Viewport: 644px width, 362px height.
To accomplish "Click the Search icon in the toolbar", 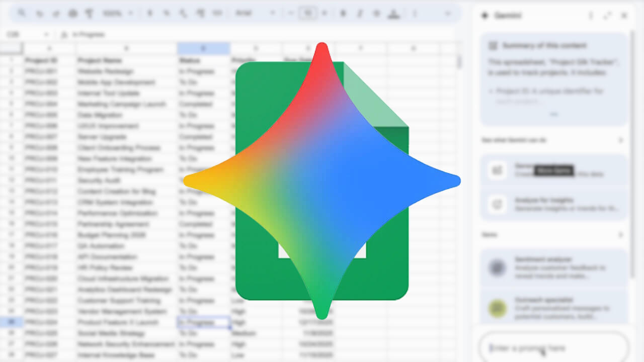I will (x=21, y=14).
